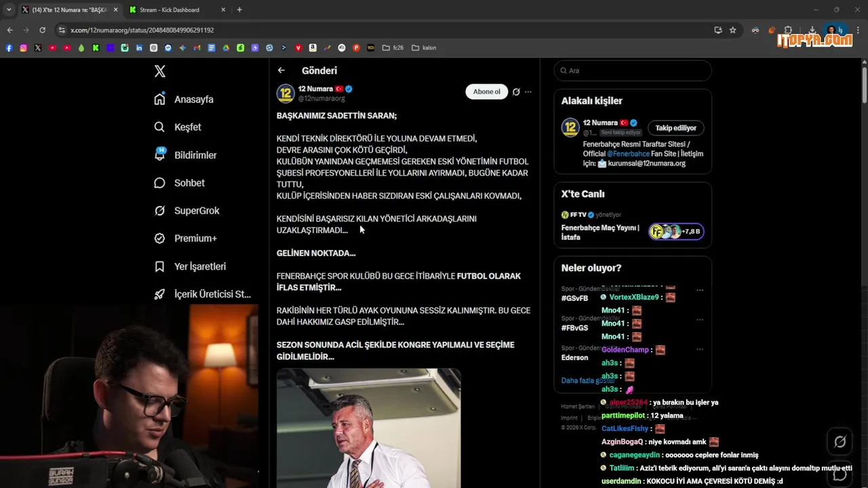The image size is (868, 488).
Task: Open the Ederson trending topic
Action: (x=574, y=357)
